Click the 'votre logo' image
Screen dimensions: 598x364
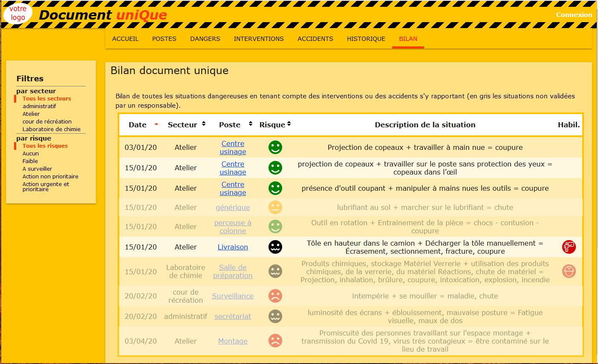point(18,13)
